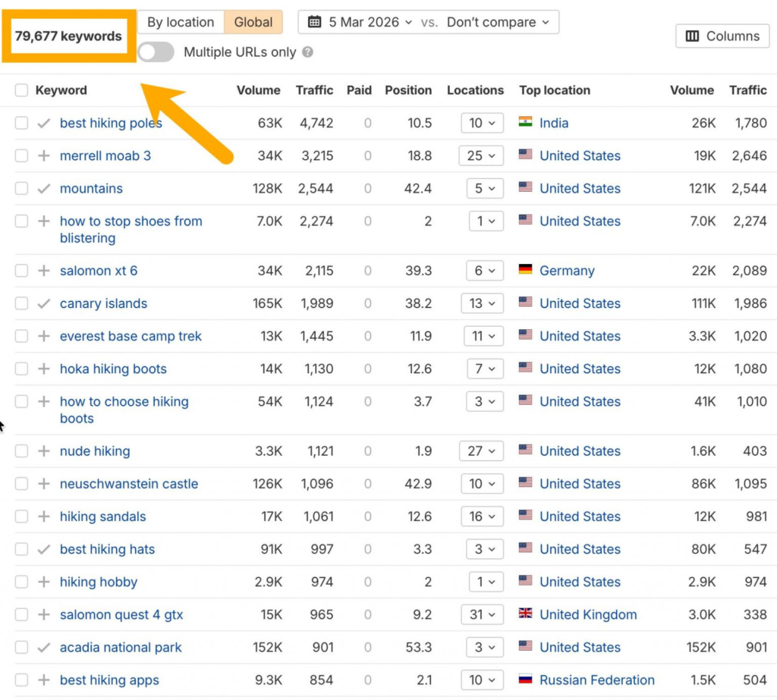The height and width of the screenshot is (700, 777).
Task: Expand the Don't compare dropdown
Action: (x=498, y=22)
